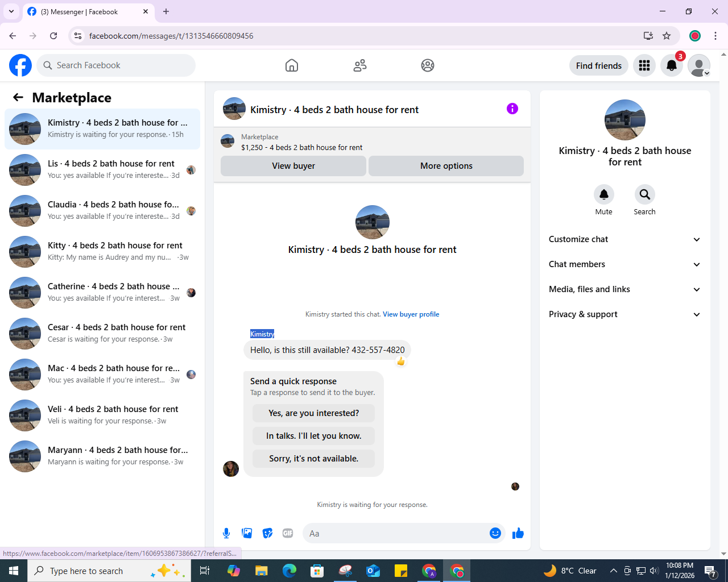Open Outlook from taskbar
The height and width of the screenshot is (582, 728).
click(373, 571)
